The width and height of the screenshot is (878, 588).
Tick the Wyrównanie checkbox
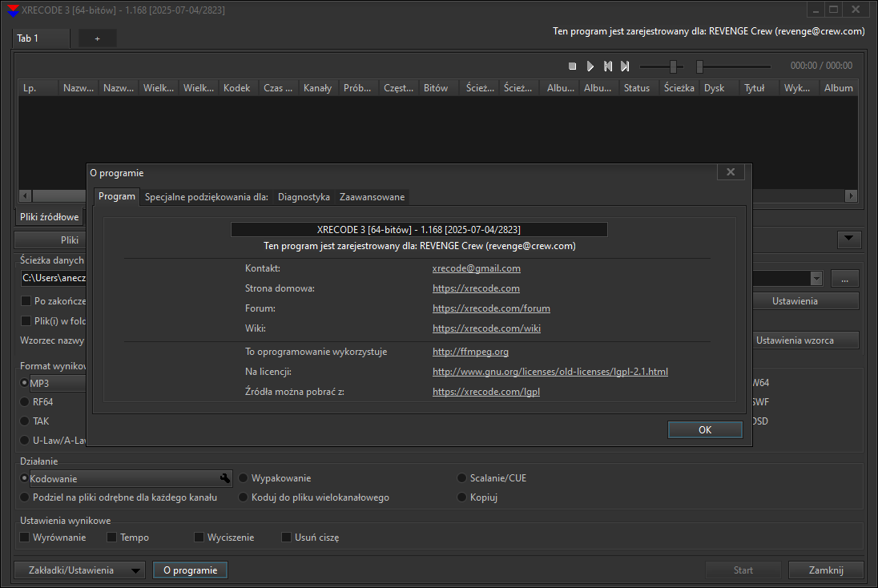tap(25, 537)
